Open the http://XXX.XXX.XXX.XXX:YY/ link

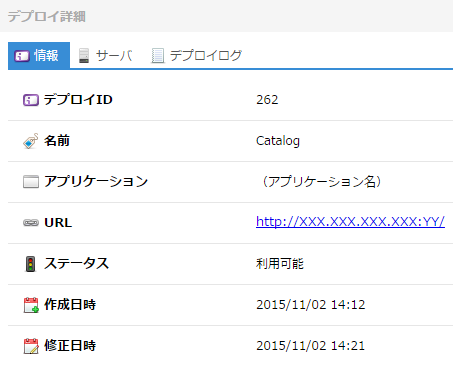(350, 222)
